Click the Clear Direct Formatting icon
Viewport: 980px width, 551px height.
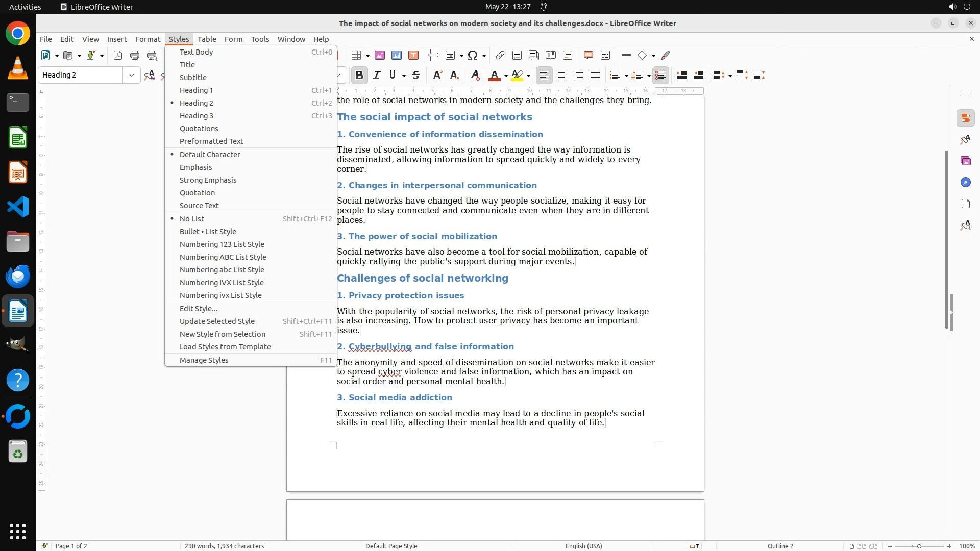tap(475, 76)
